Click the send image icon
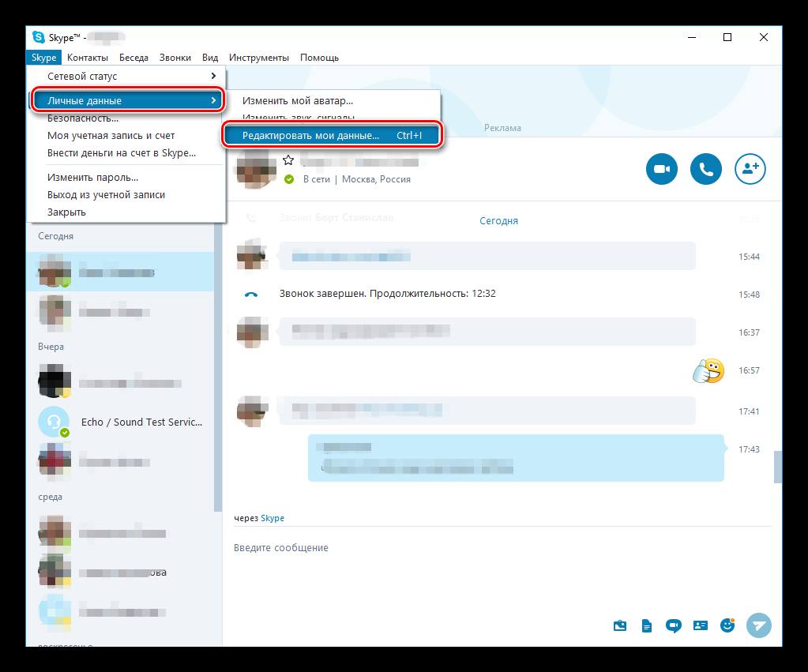 (620, 625)
